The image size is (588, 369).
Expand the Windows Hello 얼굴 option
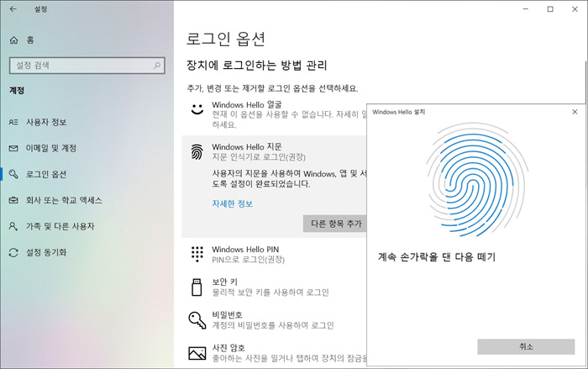click(274, 114)
